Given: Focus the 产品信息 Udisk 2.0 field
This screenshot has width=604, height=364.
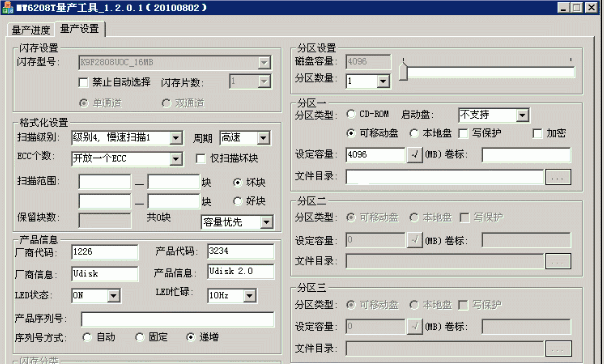Looking at the screenshot, I should pyautogui.click(x=241, y=271).
